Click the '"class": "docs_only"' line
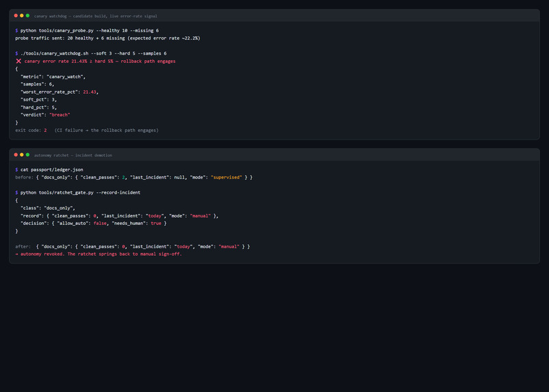Image resolution: width=549 pixels, height=392 pixels. (48, 208)
